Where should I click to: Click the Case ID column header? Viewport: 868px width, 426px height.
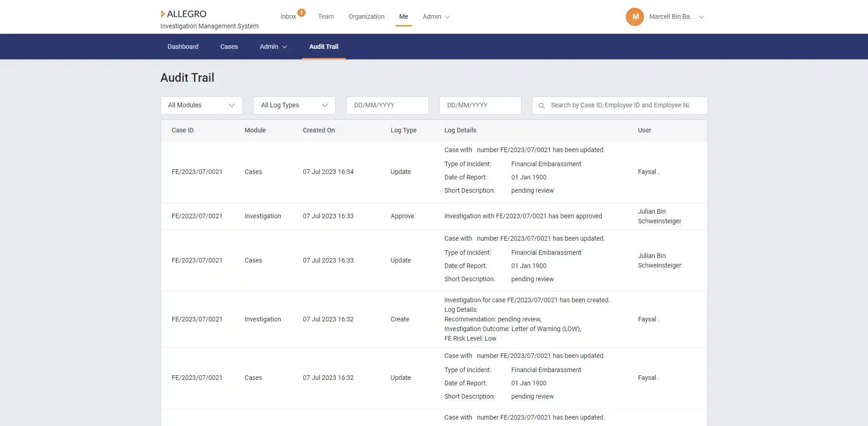pos(182,130)
